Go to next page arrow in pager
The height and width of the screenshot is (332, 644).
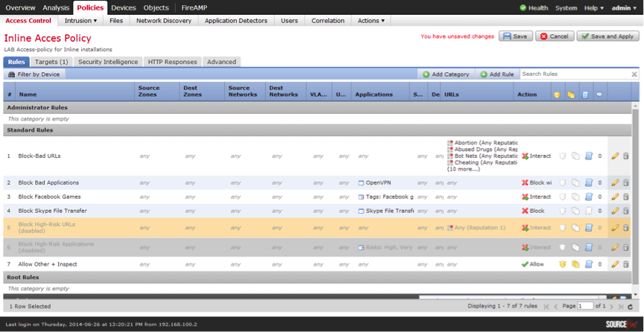(611, 307)
